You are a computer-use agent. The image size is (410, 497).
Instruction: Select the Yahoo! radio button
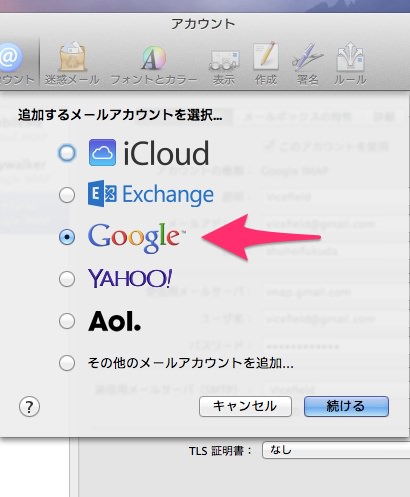(67, 279)
